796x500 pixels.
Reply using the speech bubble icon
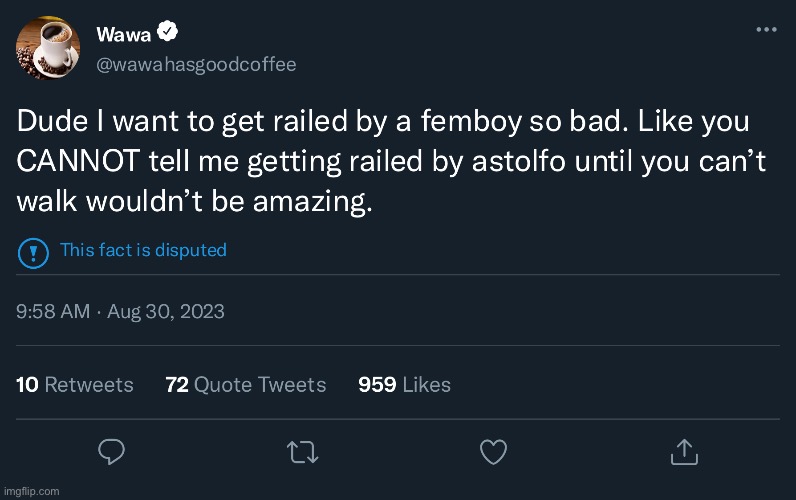pos(110,452)
